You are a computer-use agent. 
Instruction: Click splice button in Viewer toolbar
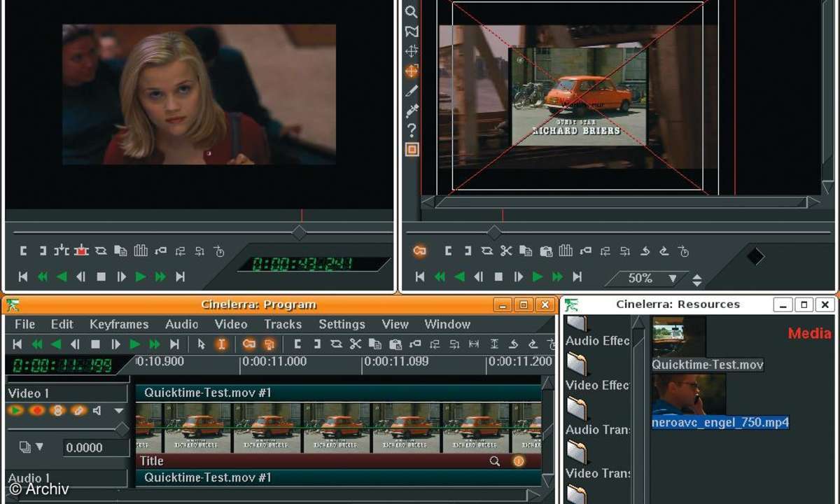[62, 251]
